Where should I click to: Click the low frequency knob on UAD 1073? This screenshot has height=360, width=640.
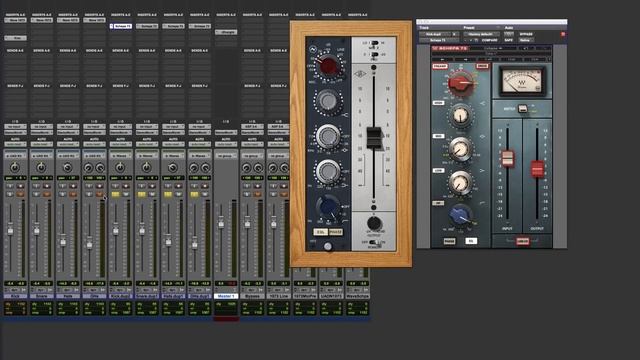328,171
